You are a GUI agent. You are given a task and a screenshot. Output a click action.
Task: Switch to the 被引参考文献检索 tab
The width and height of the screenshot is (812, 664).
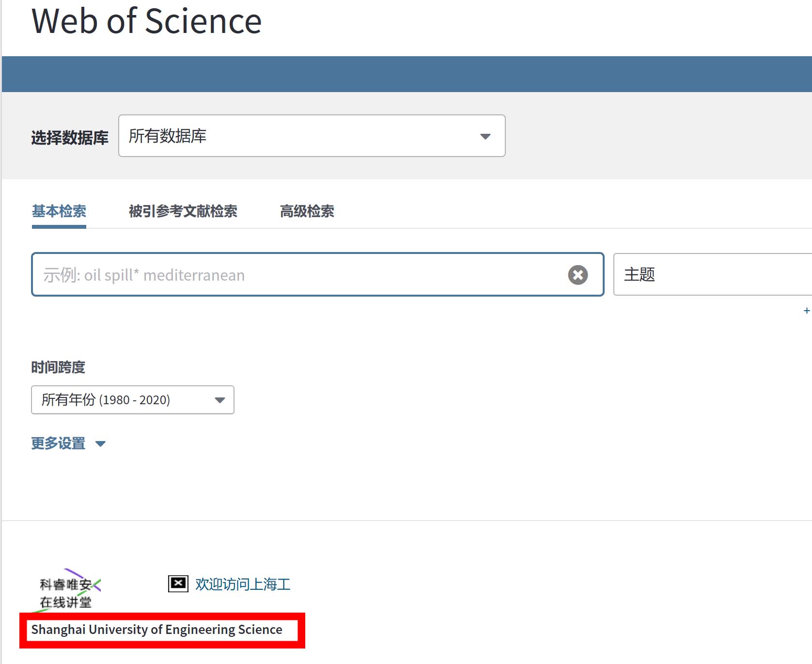(183, 211)
